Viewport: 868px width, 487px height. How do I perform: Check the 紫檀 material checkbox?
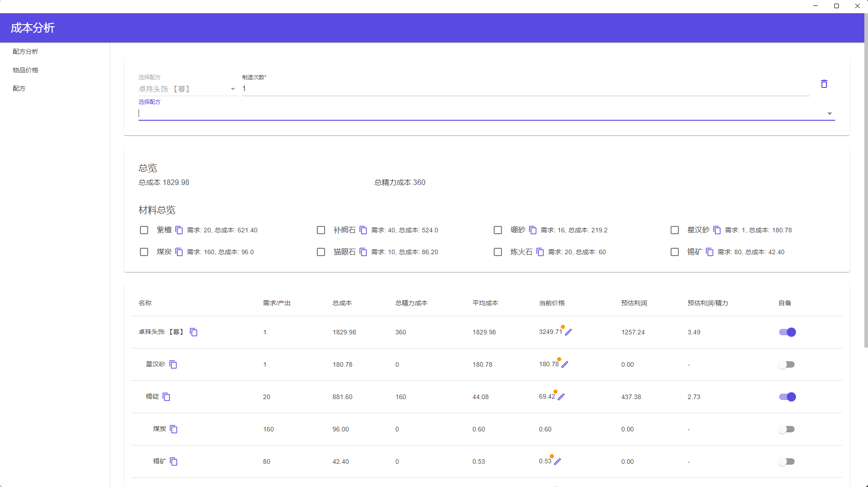(144, 230)
